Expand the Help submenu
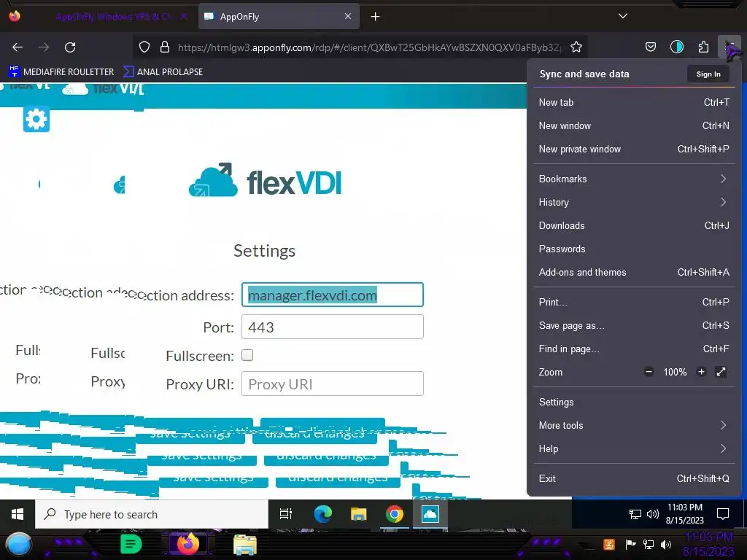 [x=634, y=449]
